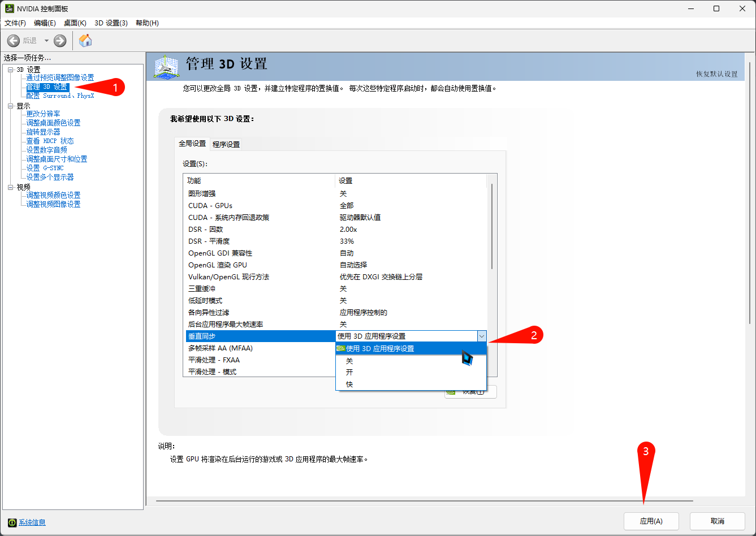Collapse the 3D 设置 tree node

coord(10,70)
